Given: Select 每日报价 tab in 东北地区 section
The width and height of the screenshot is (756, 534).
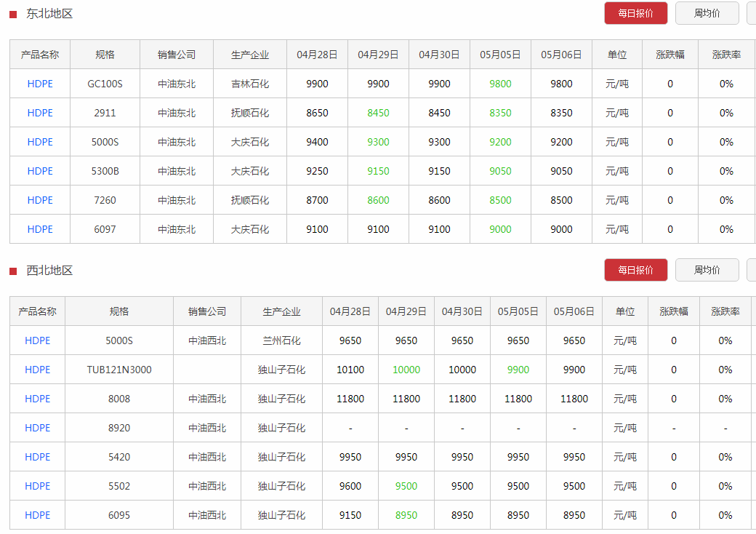Looking at the screenshot, I should (x=635, y=13).
